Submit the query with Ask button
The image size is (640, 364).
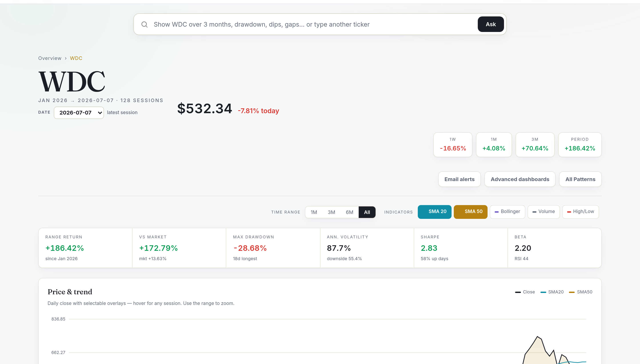pos(491,24)
